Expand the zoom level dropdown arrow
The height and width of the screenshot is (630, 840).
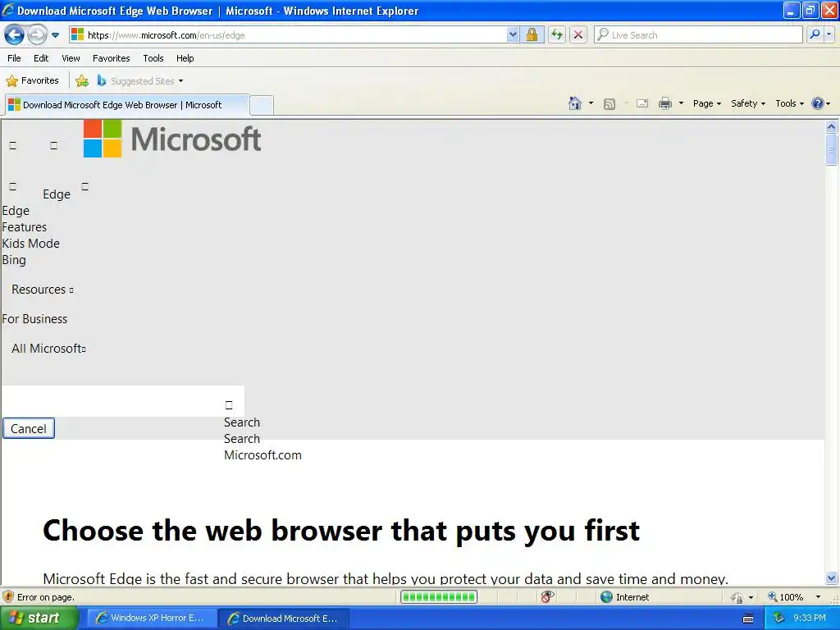click(818, 597)
